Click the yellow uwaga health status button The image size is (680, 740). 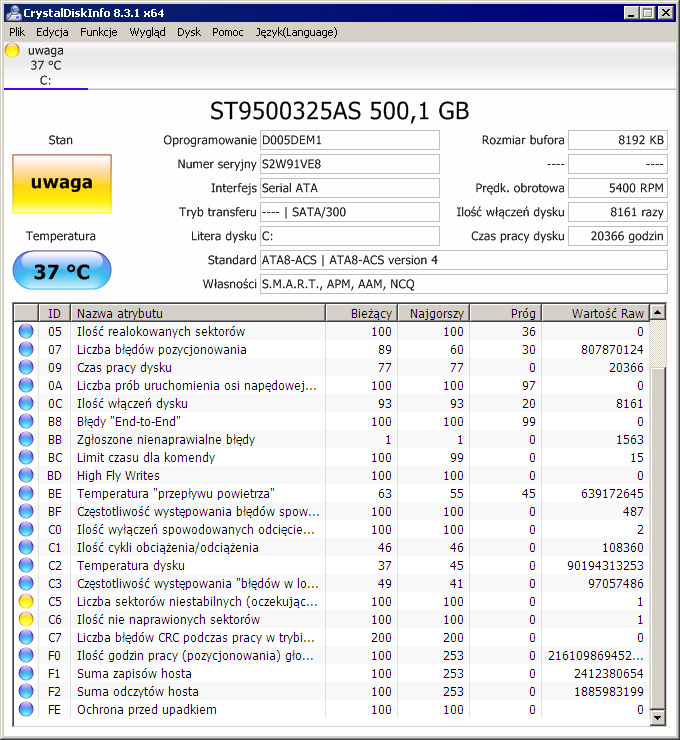(x=62, y=184)
